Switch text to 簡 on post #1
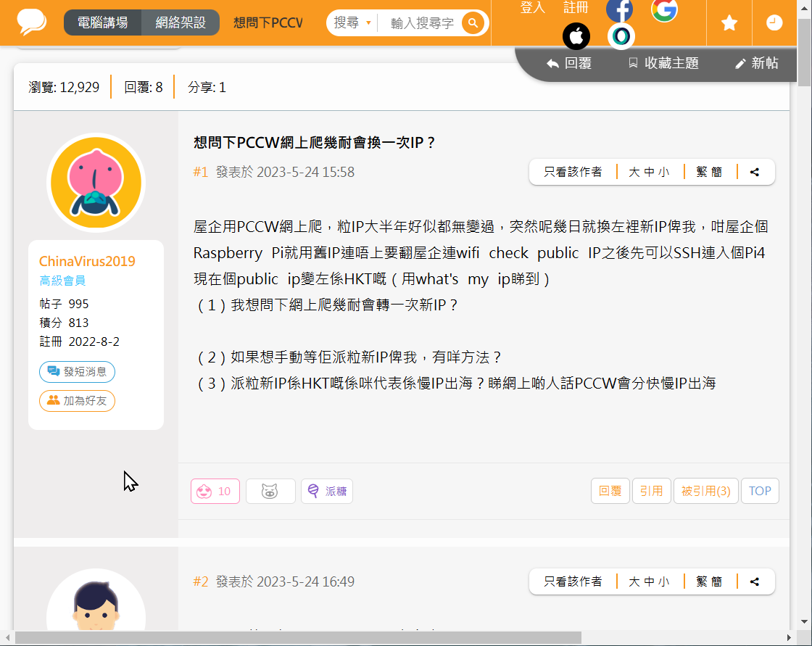The width and height of the screenshot is (812, 646). point(717,173)
